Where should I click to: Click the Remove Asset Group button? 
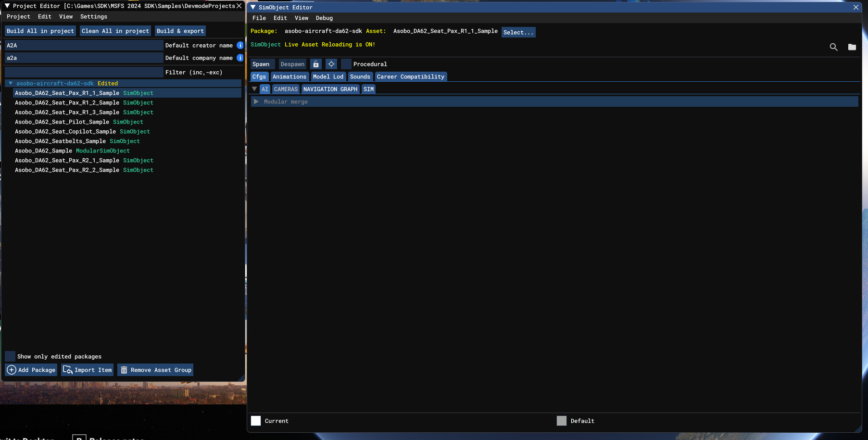coord(155,370)
